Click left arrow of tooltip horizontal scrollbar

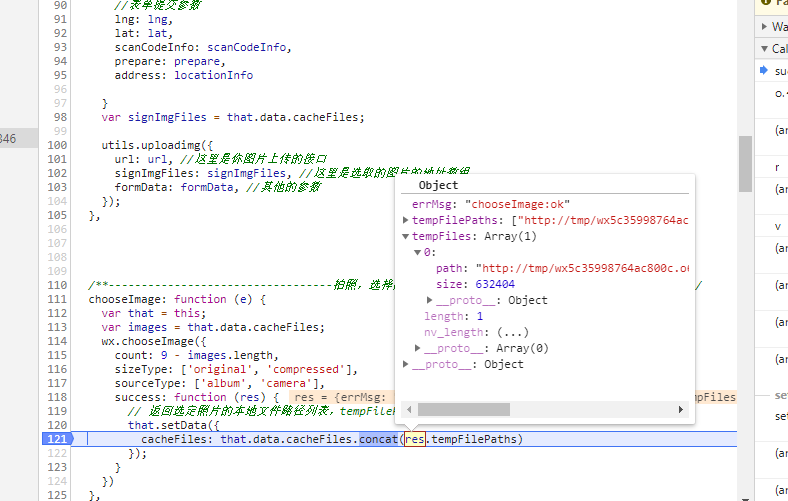[x=409, y=410]
